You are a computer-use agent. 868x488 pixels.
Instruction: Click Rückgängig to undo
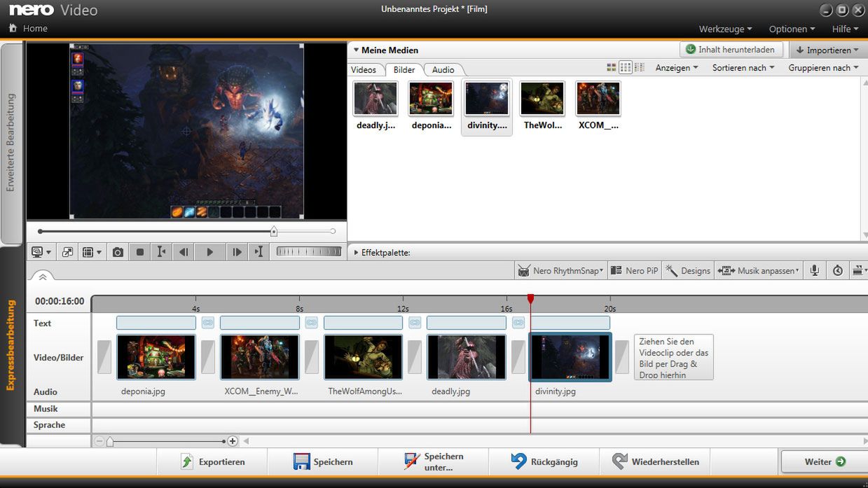point(544,462)
